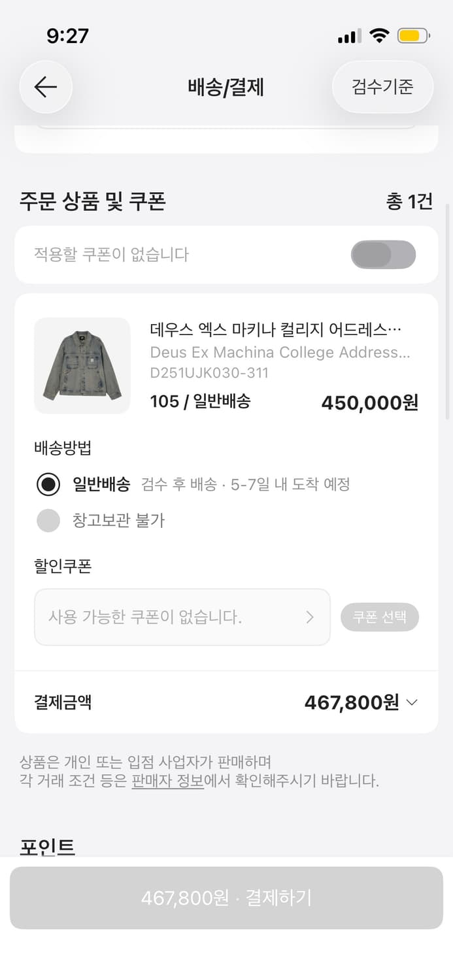Tap the 467,800원 결제하기 pay button

tap(226, 898)
